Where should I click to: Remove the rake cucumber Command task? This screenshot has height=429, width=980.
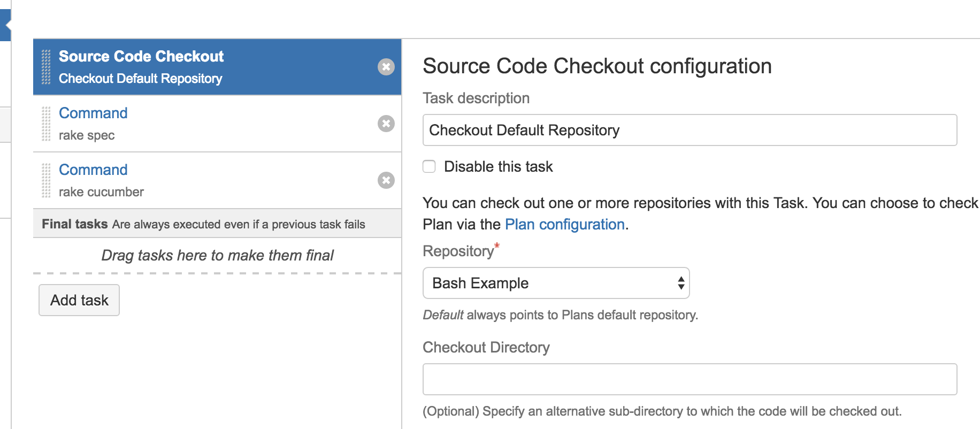[x=386, y=180]
